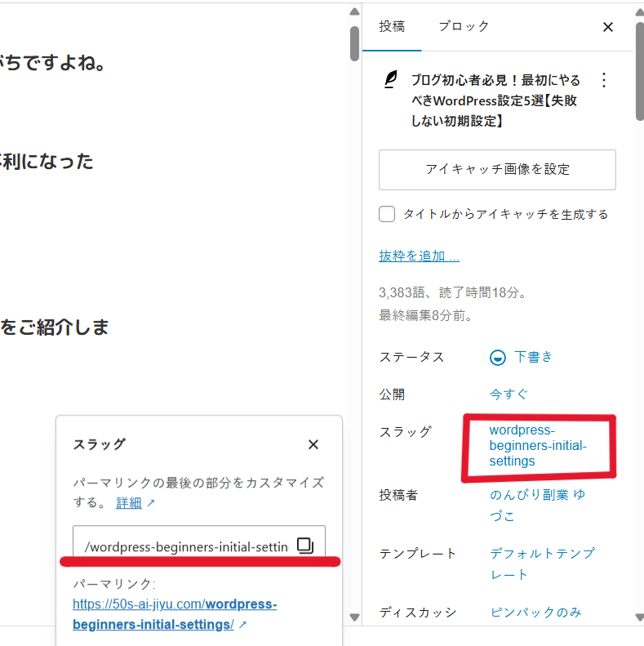This screenshot has width=644, height=646.
Task: Click the feather post icon beside title
Action: (x=391, y=79)
